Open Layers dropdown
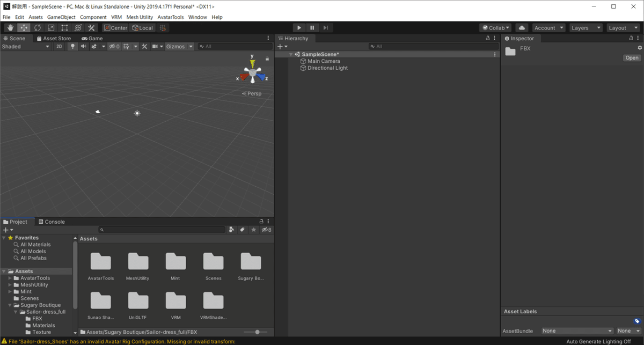Viewport: 644px width, 345px height. 586,28
